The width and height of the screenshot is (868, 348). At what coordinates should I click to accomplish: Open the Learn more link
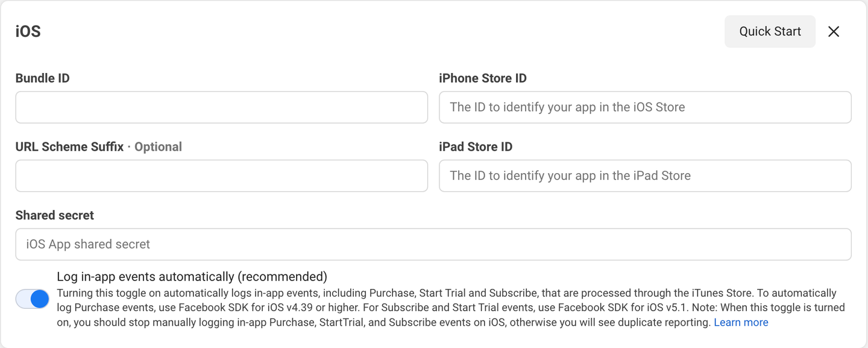pyautogui.click(x=741, y=323)
